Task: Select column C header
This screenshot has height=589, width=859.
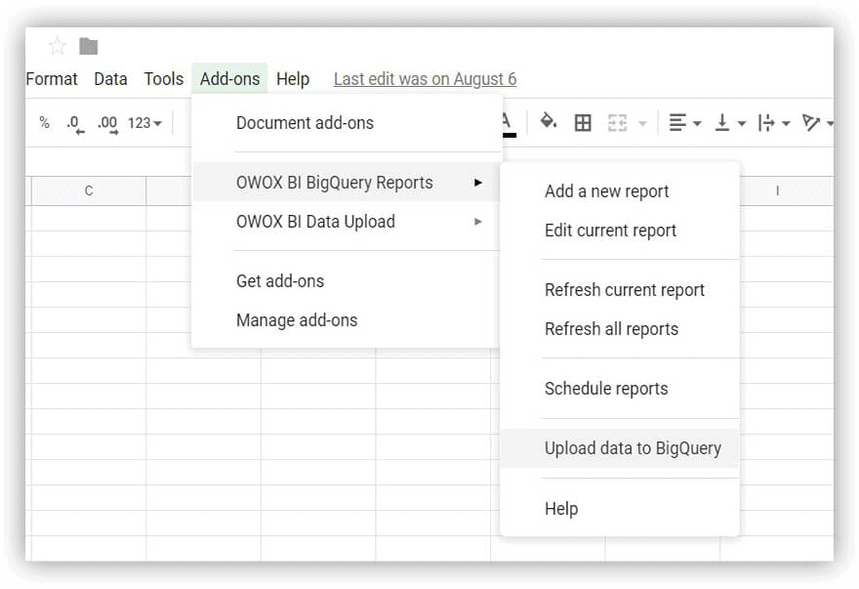Action: pos(89,191)
